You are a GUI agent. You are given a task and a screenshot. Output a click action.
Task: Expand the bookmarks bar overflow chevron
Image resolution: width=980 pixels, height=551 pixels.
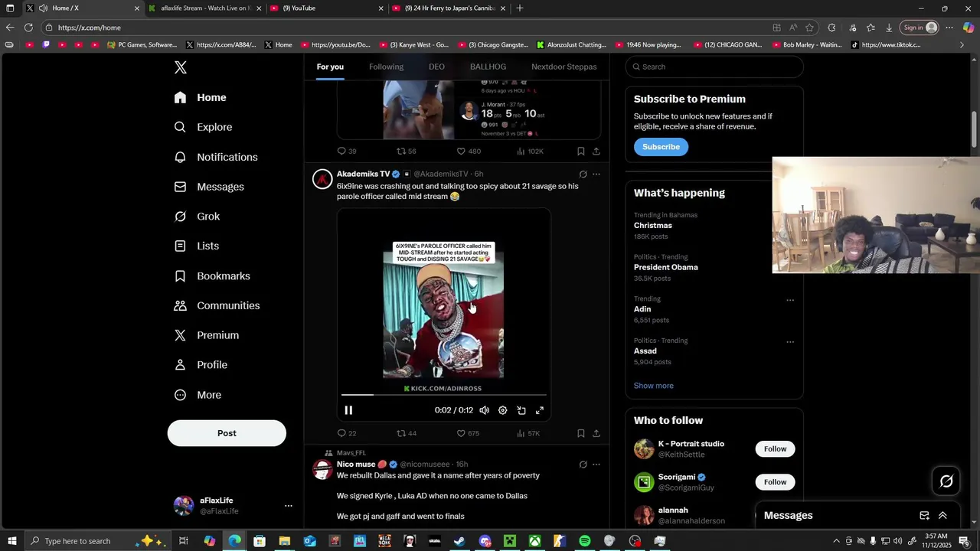(x=962, y=45)
